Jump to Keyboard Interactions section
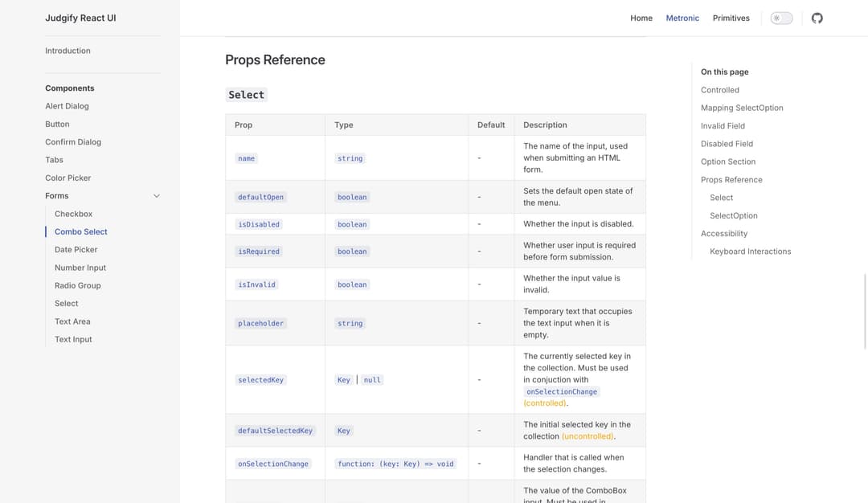 click(x=750, y=251)
